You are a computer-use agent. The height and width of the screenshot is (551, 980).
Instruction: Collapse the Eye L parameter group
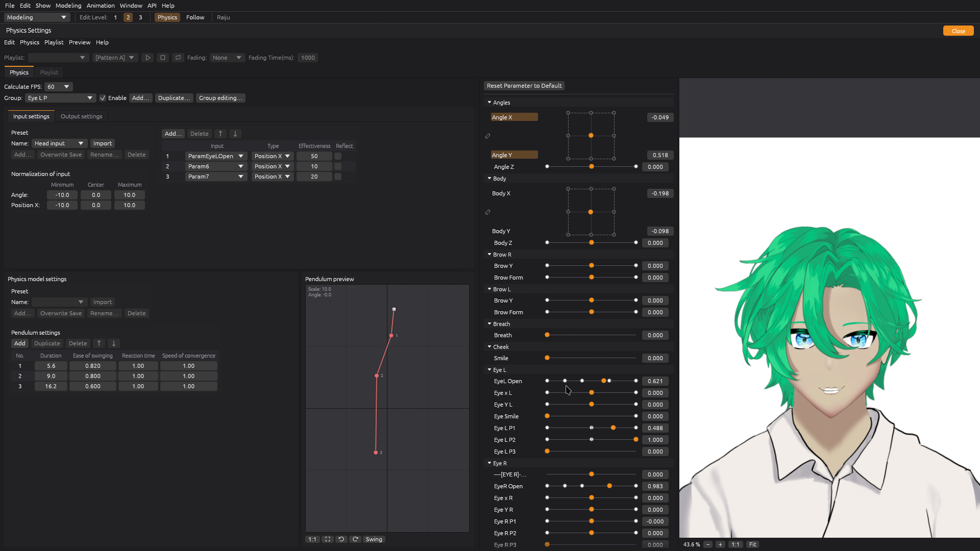(489, 370)
